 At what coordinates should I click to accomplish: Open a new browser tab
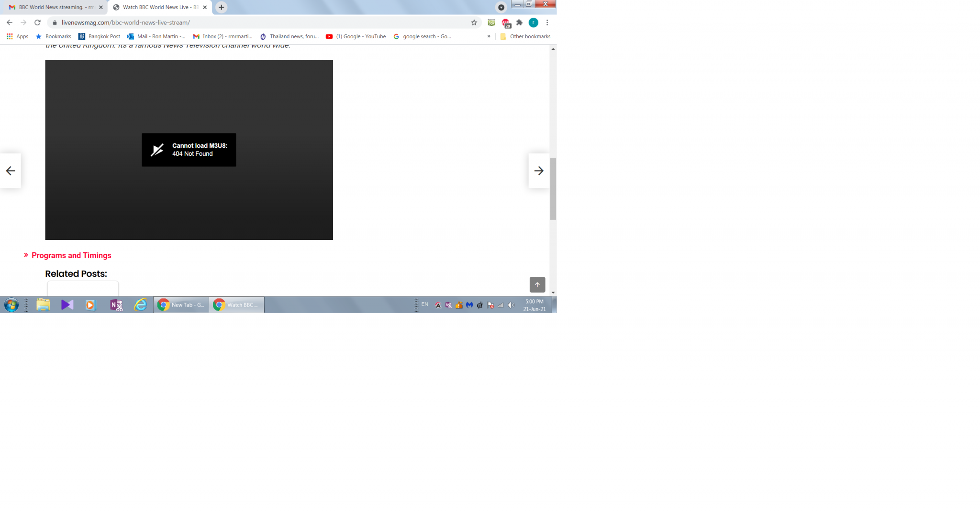tap(221, 7)
